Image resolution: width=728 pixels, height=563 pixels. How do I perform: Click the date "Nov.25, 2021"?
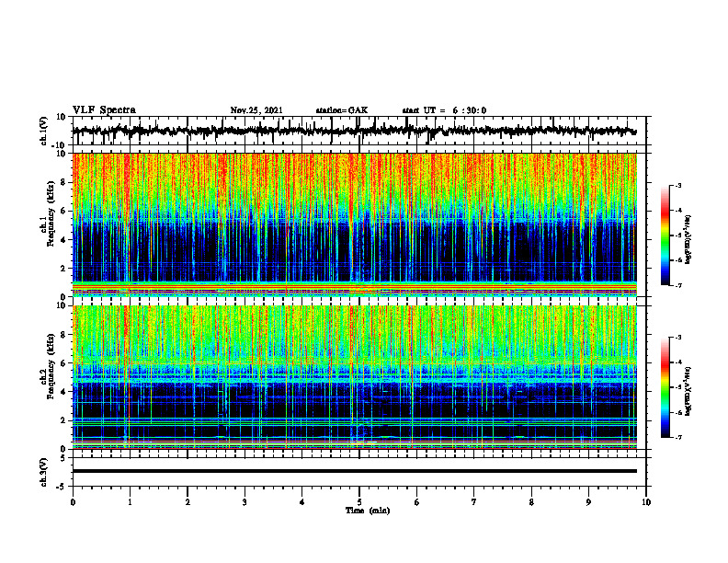[256, 110]
